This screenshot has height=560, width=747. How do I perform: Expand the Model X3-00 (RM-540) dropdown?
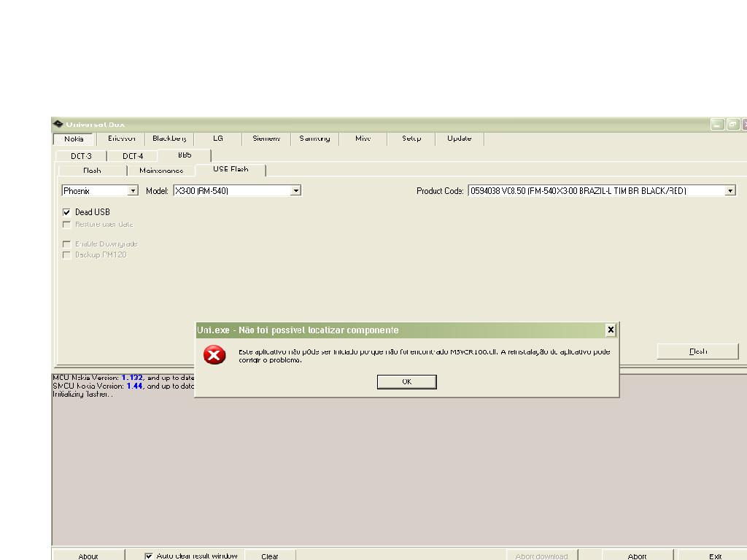pos(295,191)
